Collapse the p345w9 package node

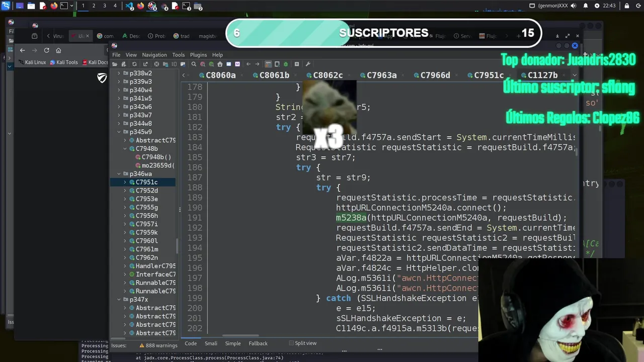coord(119,132)
